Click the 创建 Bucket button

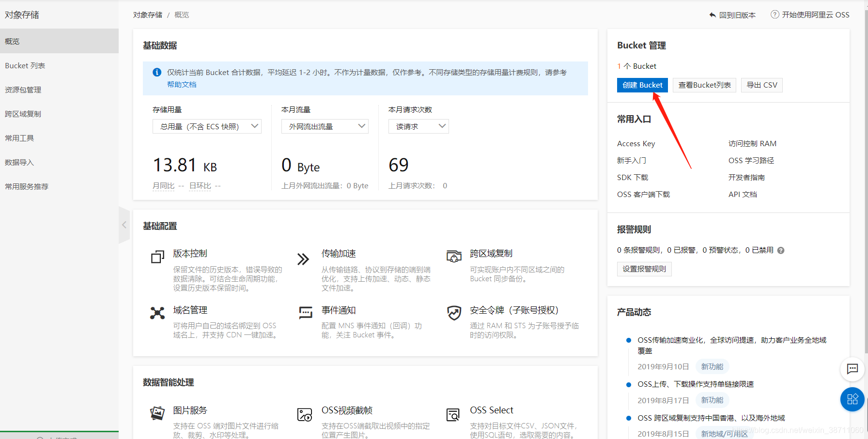642,85
